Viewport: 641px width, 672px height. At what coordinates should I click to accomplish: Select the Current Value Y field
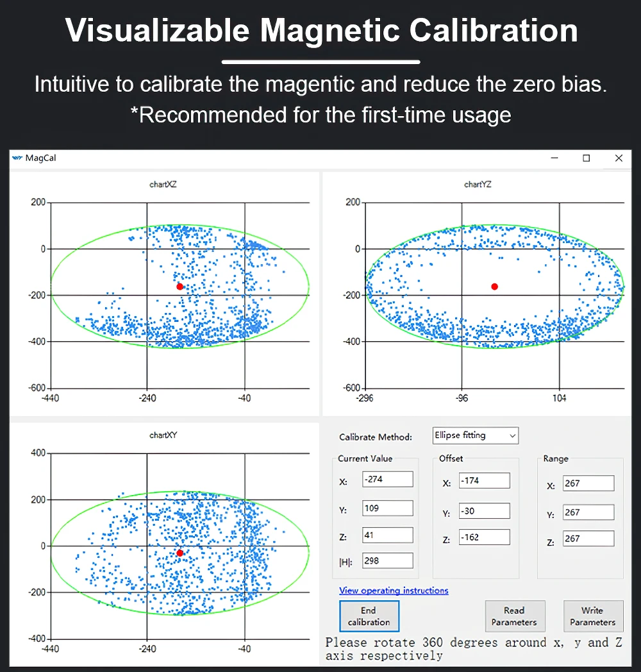tap(387, 508)
